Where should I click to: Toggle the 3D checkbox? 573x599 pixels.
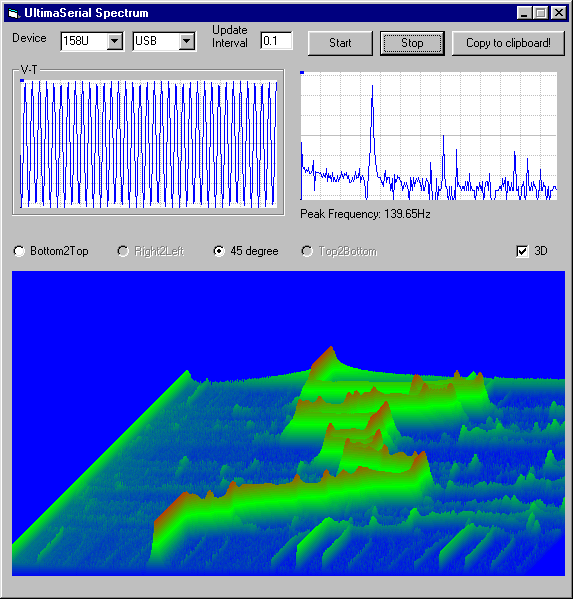(x=522, y=251)
